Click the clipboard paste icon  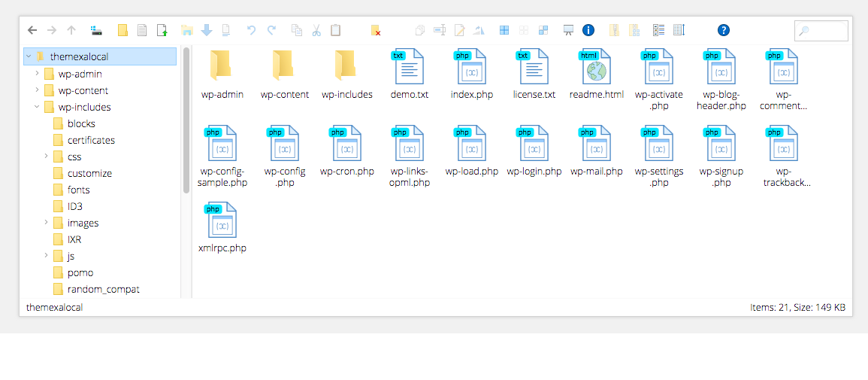coord(335,30)
